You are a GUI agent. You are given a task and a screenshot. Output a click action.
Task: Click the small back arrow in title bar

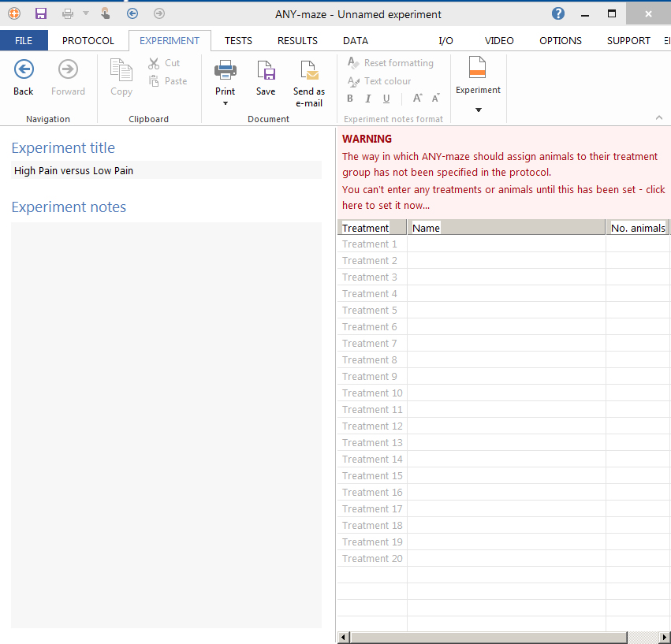[x=132, y=13]
